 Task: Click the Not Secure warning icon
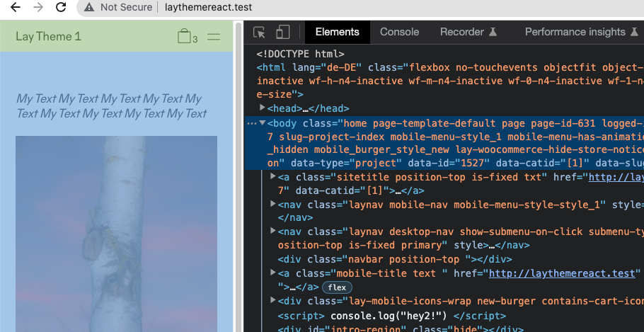(x=88, y=8)
